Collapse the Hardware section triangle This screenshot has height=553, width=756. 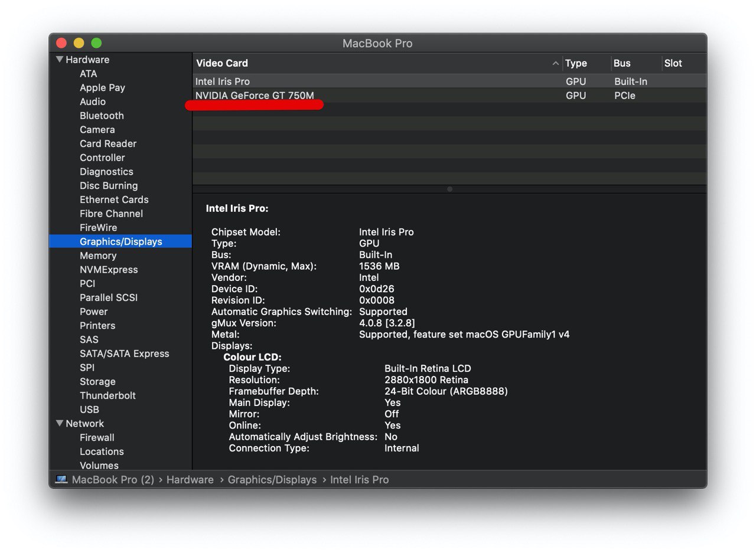pyautogui.click(x=60, y=60)
